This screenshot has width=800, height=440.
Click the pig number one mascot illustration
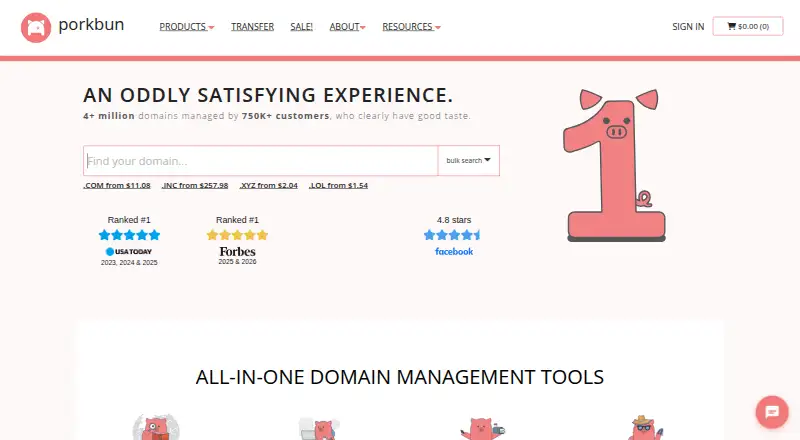(615, 165)
